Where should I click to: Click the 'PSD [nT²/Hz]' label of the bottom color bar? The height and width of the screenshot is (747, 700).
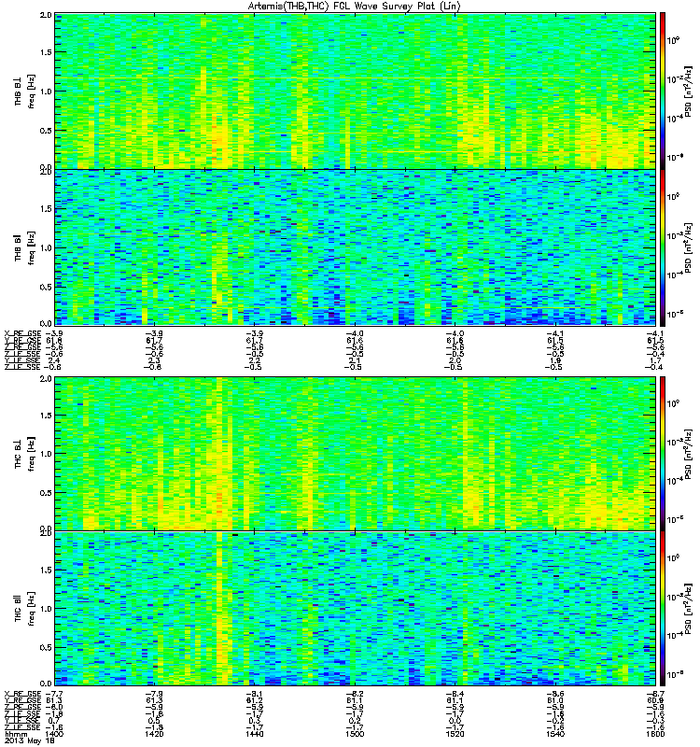click(687, 609)
